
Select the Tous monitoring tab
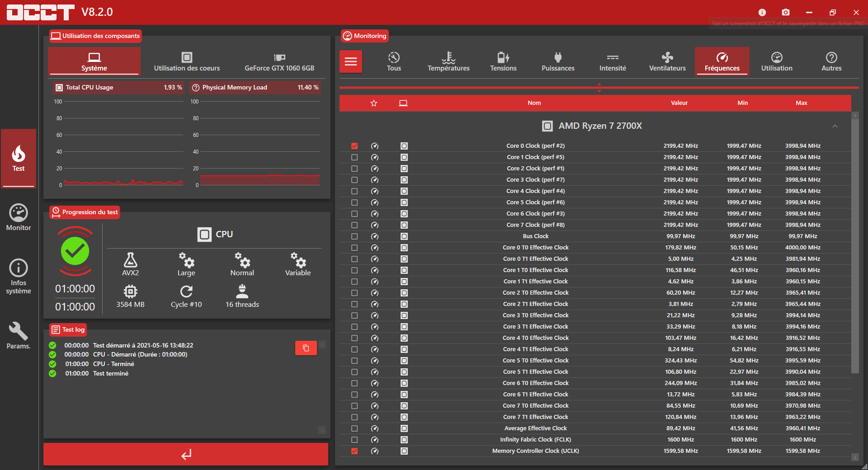(394, 61)
